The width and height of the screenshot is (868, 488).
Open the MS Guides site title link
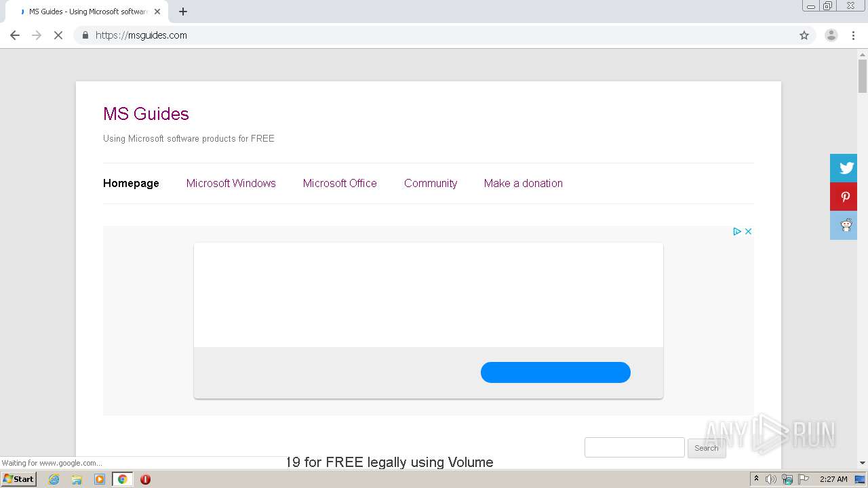(x=146, y=114)
